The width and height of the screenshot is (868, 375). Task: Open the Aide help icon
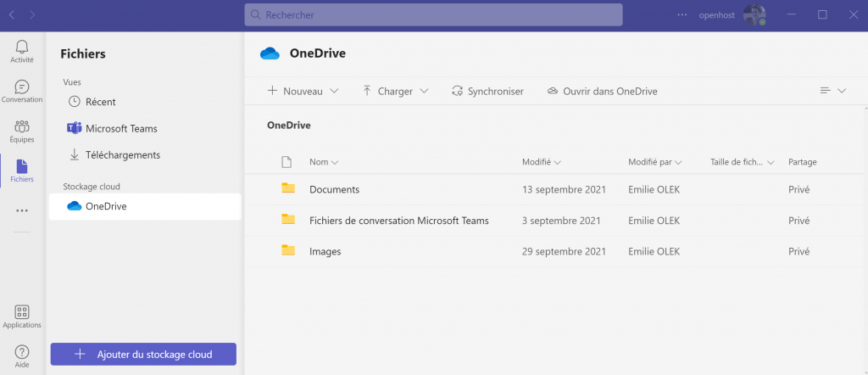pyautogui.click(x=22, y=352)
